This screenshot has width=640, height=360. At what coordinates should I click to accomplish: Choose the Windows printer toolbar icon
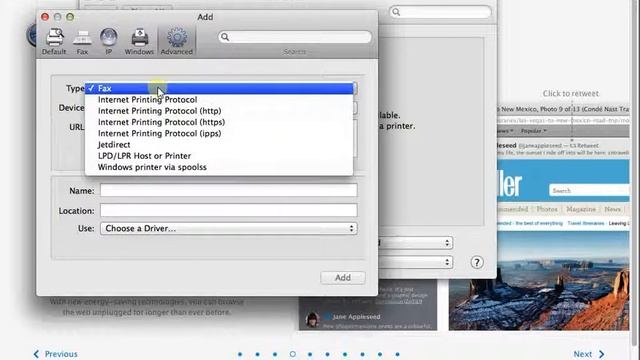[139, 42]
